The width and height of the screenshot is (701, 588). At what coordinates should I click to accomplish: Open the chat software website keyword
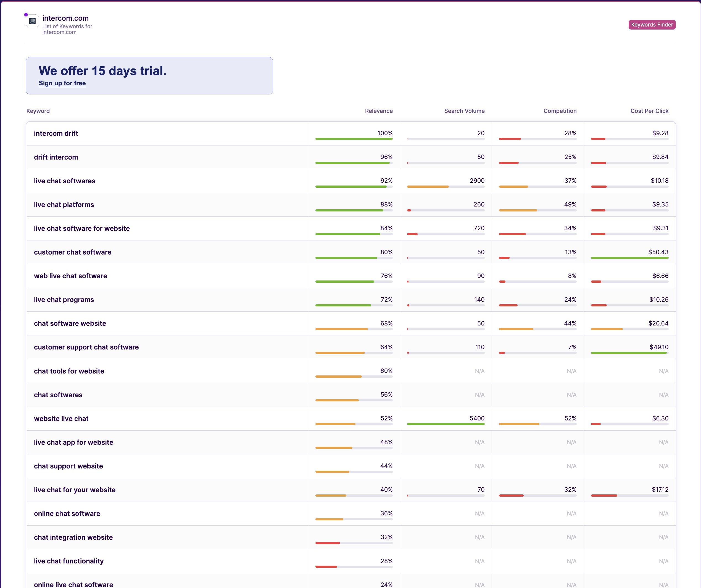point(70,323)
